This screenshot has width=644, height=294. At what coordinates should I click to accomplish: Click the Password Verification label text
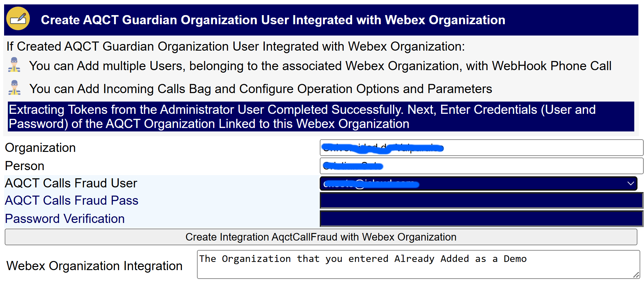click(65, 219)
